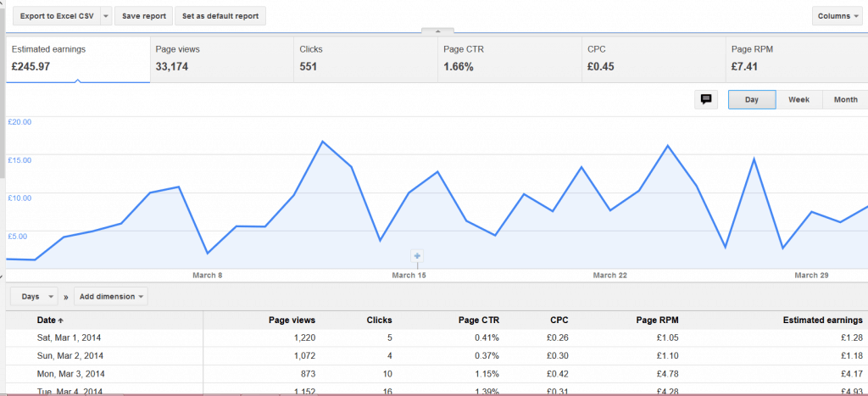Image resolution: width=868 pixels, height=396 pixels.
Task: Click the £4.17 estimated earnings cell
Action: pos(851,374)
